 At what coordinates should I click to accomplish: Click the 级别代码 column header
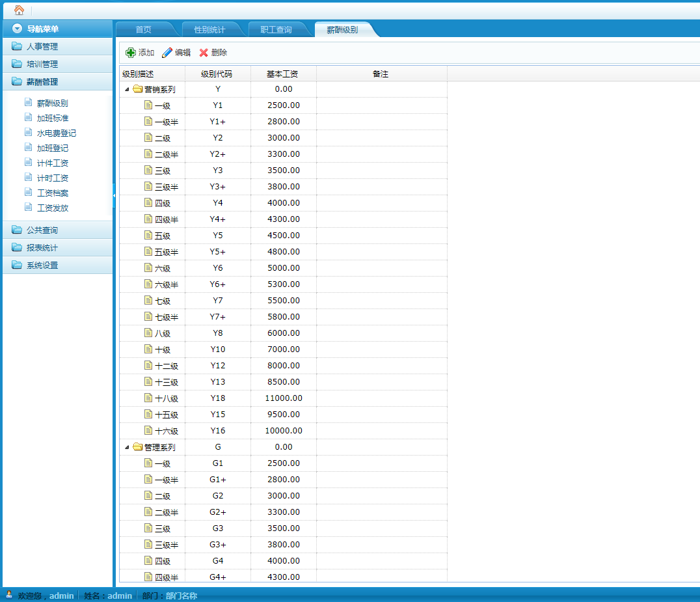218,74
